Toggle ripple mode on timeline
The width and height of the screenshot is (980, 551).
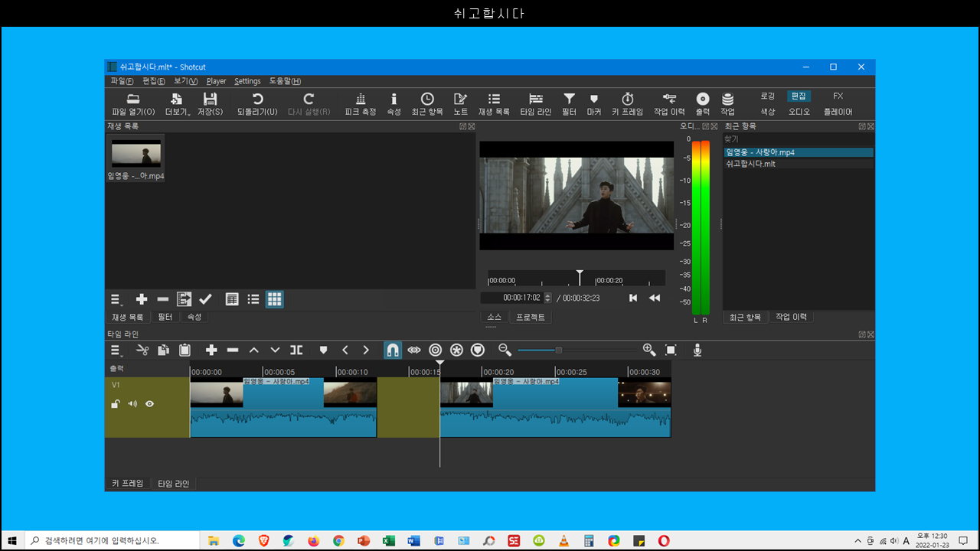pyautogui.click(x=436, y=350)
